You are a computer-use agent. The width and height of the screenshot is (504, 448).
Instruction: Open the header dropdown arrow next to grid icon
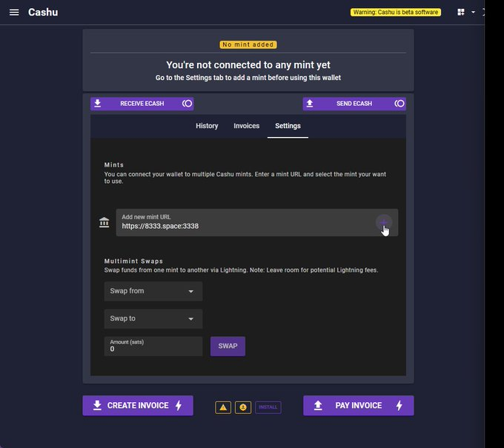(473, 13)
